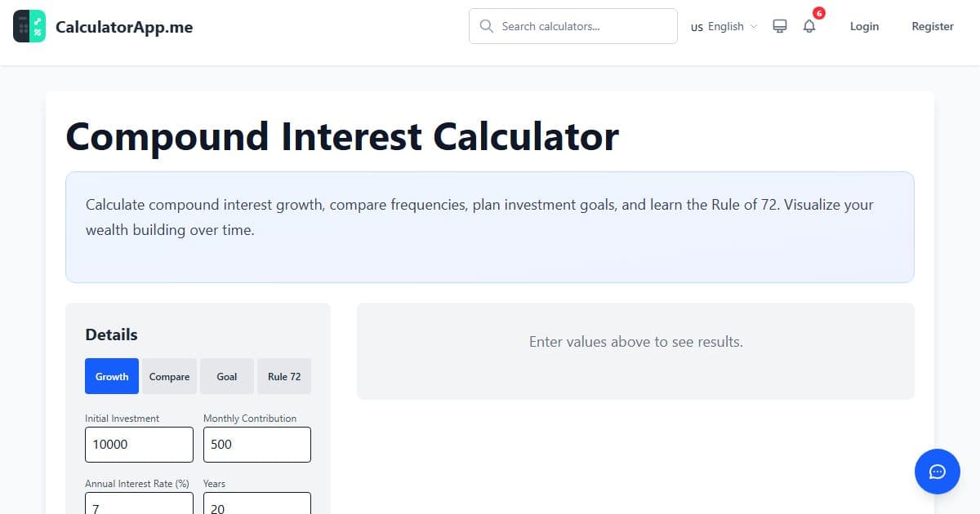The width and height of the screenshot is (980, 514).
Task: Open the search calculators dropdown field
Action: 572,26
